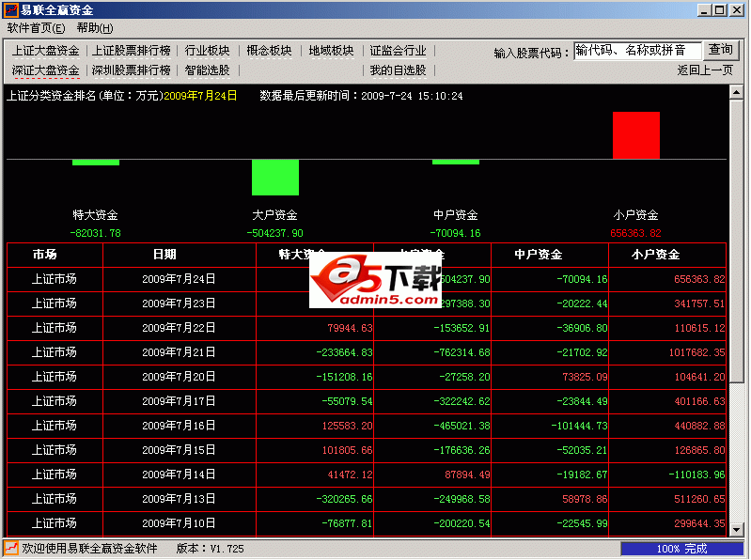Click the stock code input field

(x=637, y=50)
